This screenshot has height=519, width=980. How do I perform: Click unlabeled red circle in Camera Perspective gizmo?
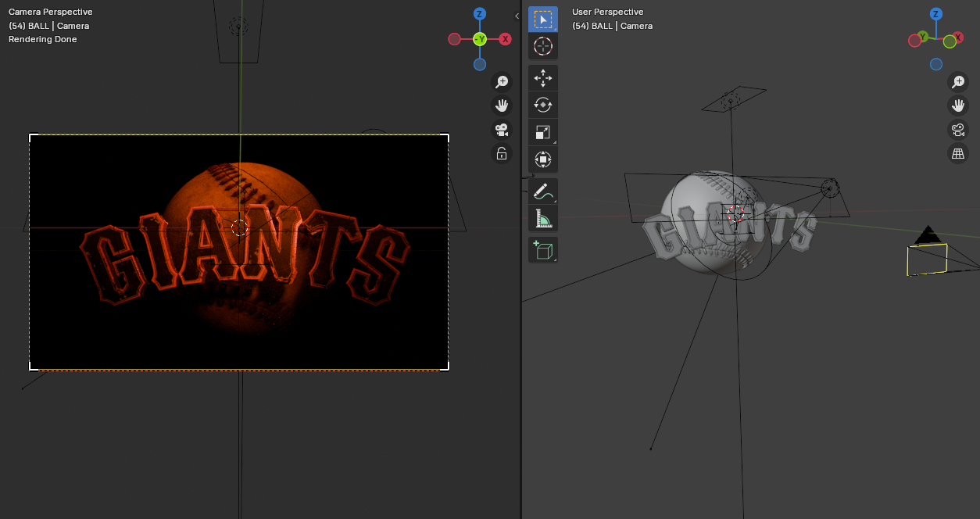(454, 39)
